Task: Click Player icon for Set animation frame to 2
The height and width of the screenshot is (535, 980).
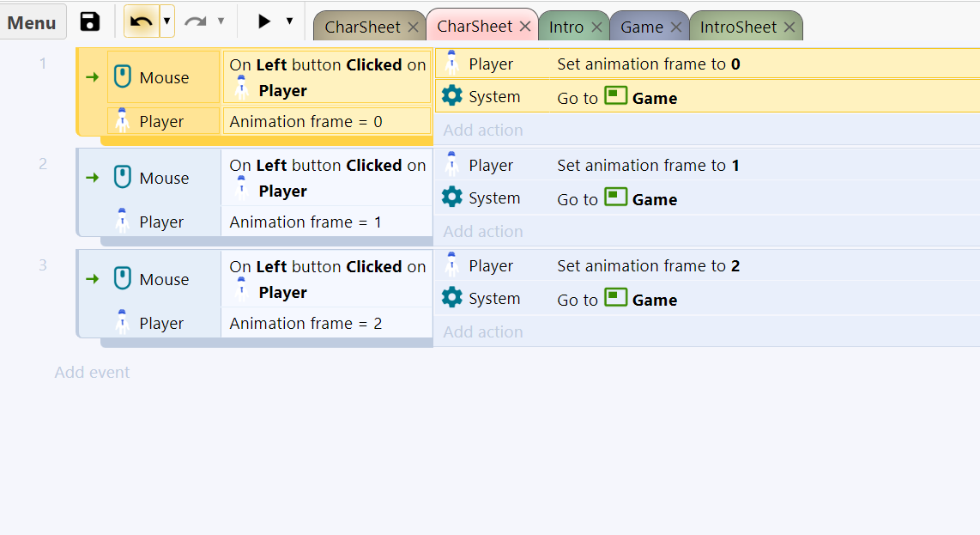Action: coord(452,264)
